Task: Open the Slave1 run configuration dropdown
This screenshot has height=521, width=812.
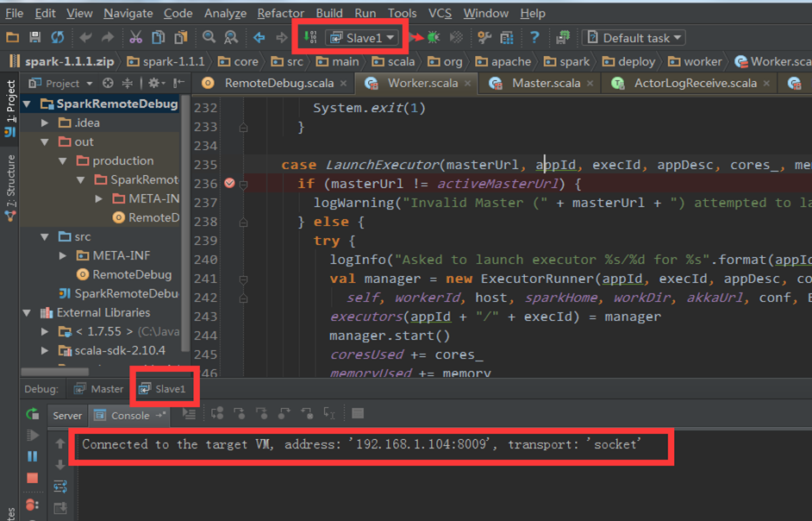Action: tap(363, 38)
